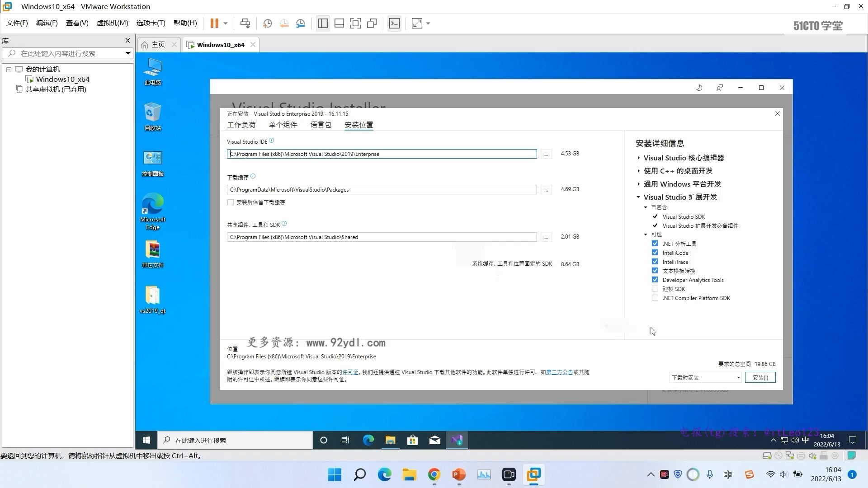Click Send Ctrl+Alt+Del toolbar icon
Screen dimensions: 868x488
245,23
